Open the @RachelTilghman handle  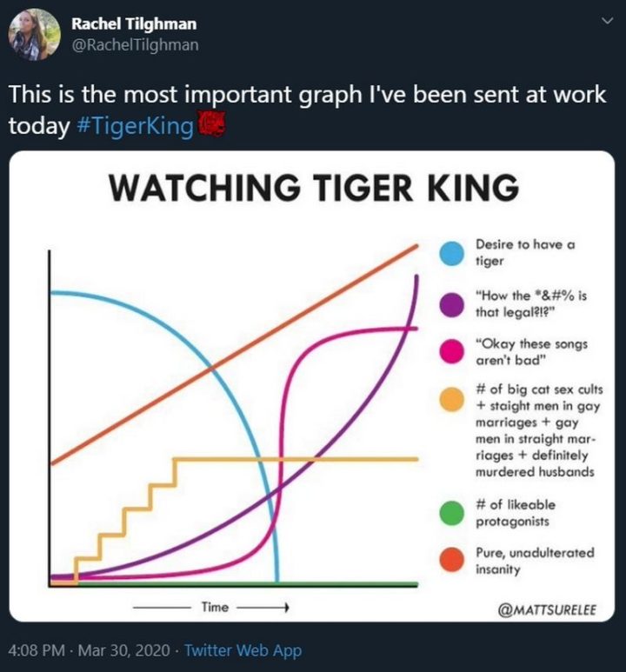pyautogui.click(x=135, y=43)
